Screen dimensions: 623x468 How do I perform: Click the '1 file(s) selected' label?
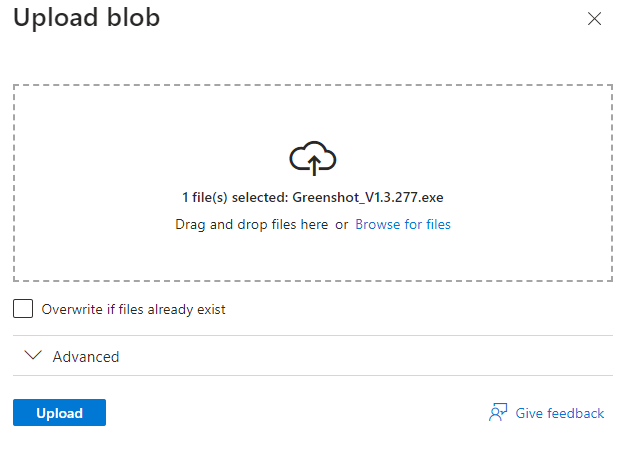tap(234, 199)
